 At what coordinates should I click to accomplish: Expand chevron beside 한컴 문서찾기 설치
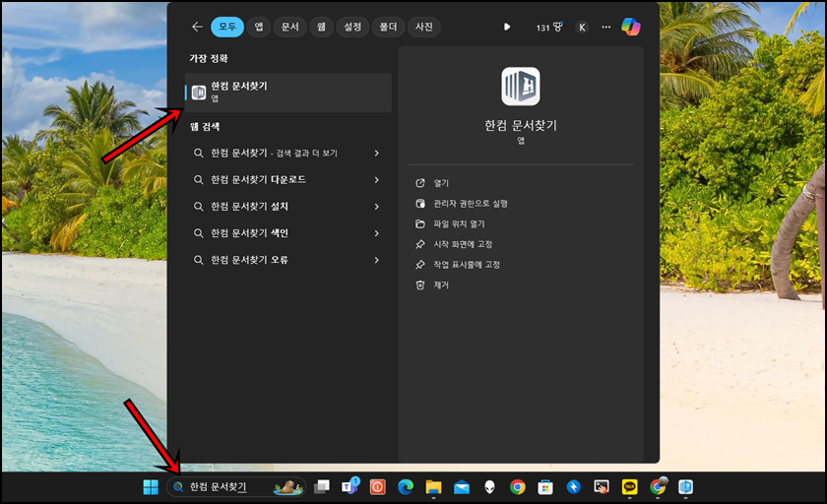pos(376,207)
